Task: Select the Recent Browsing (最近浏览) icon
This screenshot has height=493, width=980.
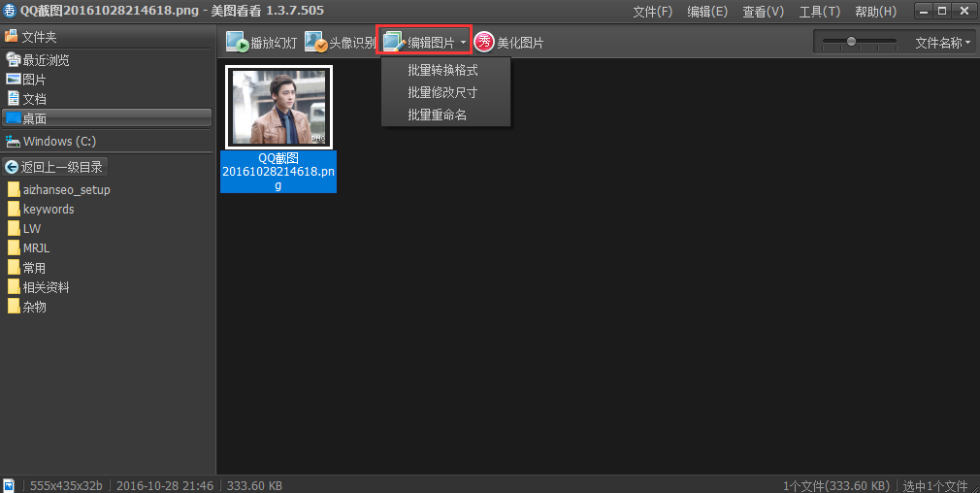Action: [x=14, y=60]
